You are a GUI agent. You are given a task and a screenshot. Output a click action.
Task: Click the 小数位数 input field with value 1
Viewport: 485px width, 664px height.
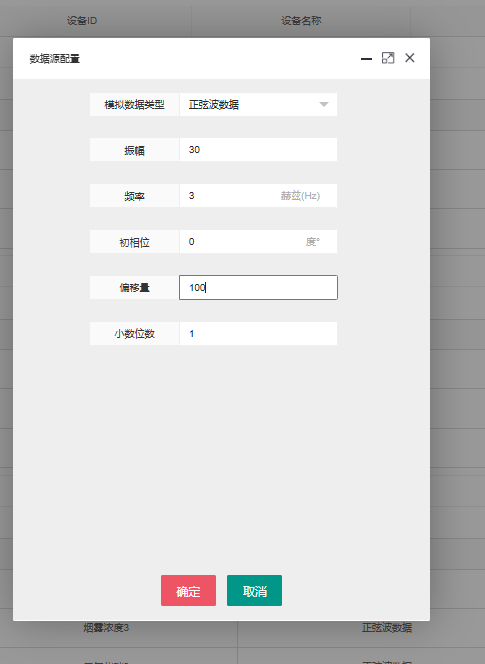[258, 334]
